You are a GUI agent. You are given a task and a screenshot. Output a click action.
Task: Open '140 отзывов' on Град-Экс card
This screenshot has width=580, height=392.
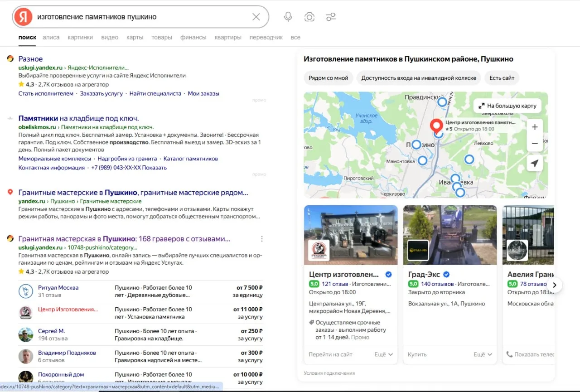point(437,284)
